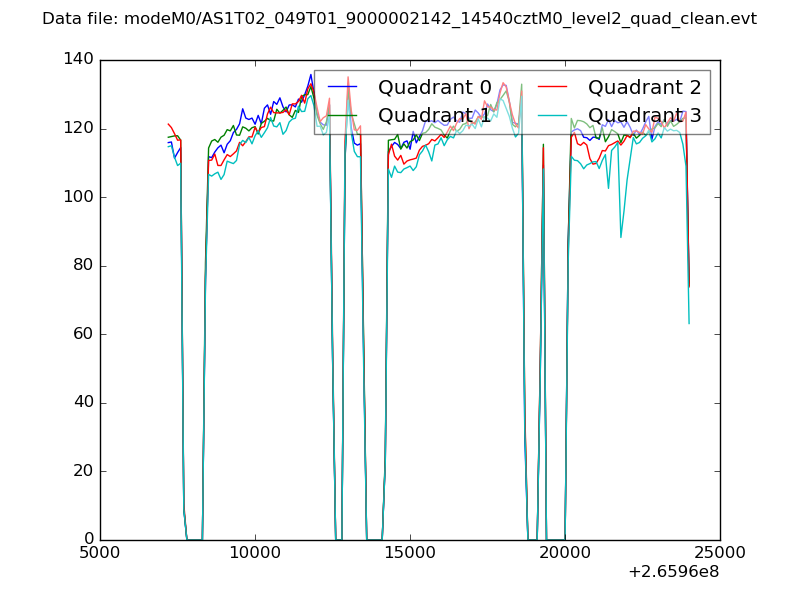Click the x-axis offset text +2.6596e8
800x600 pixels.
(x=674, y=572)
